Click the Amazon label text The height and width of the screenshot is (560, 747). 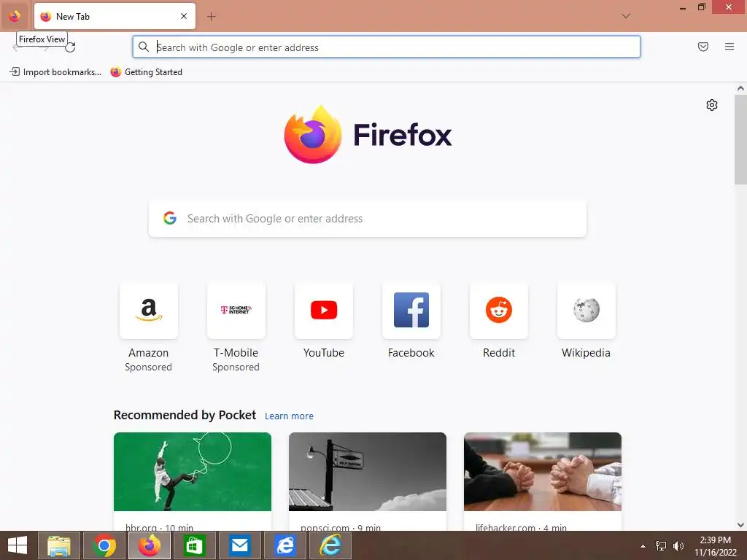[149, 353]
